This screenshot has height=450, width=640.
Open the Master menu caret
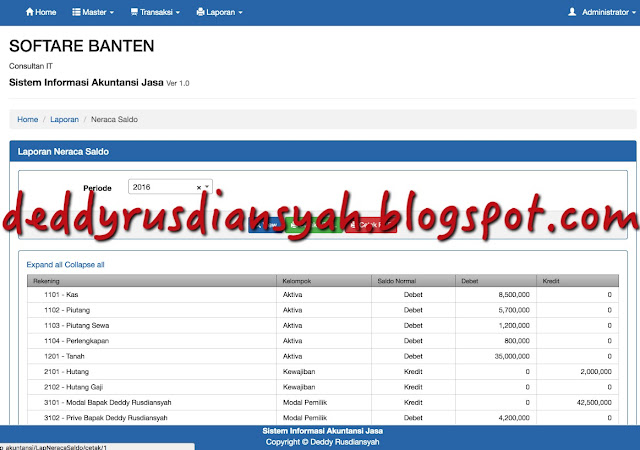pos(111,13)
